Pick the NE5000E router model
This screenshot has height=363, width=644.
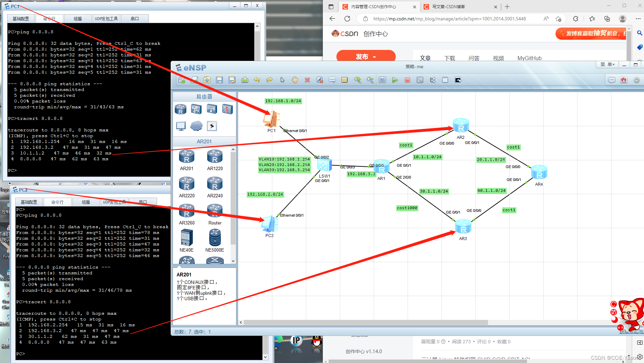tap(215, 241)
